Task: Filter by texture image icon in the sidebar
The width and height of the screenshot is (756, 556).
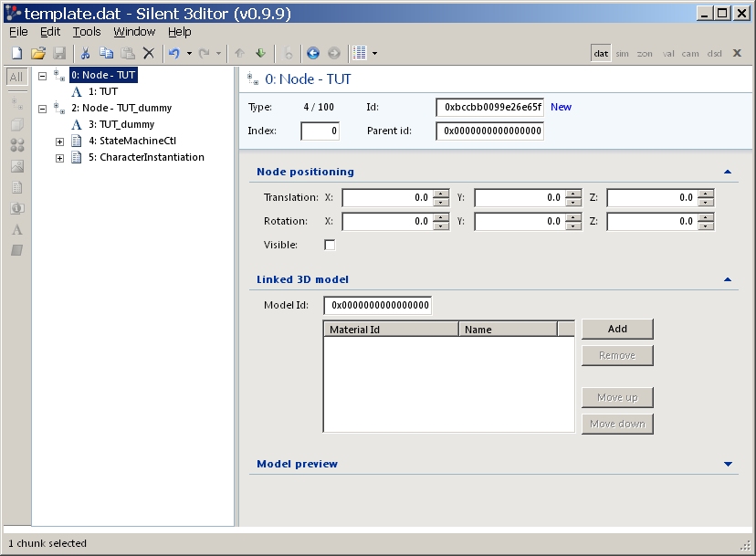Action: [16, 166]
